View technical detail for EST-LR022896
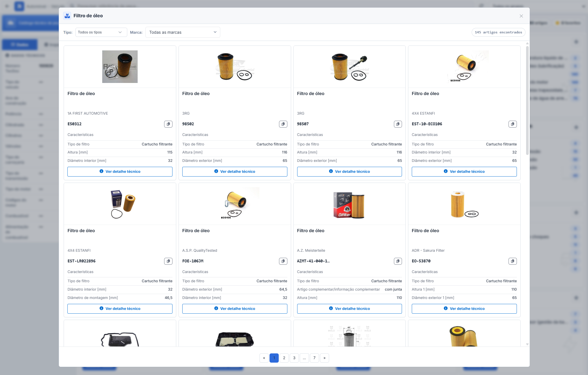Viewport: 588px width, 375px height. coord(120,309)
